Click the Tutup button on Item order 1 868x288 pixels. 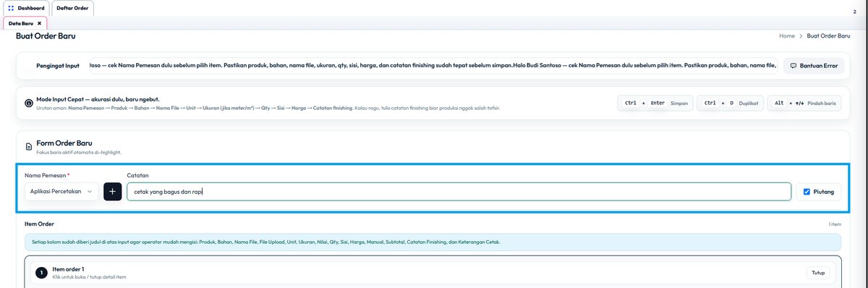(x=818, y=274)
